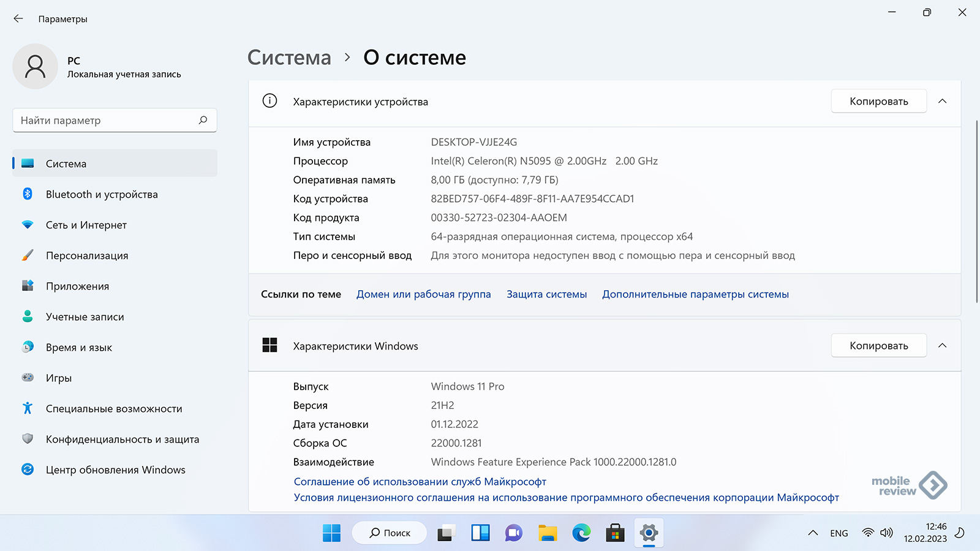Select Время и язык category
Image resolution: width=980 pixels, height=551 pixels.
pos(115,347)
